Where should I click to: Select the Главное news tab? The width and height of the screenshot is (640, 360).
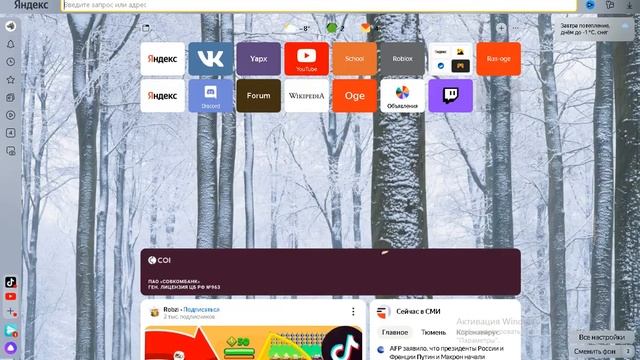[x=395, y=332]
